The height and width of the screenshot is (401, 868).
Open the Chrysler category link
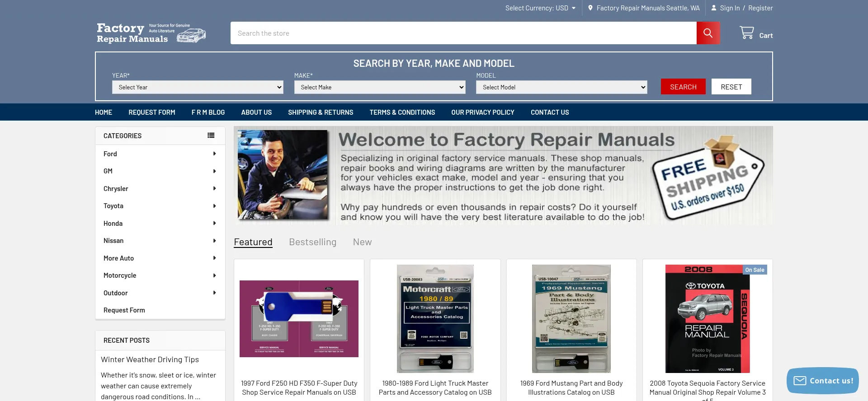(x=116, y=189)
